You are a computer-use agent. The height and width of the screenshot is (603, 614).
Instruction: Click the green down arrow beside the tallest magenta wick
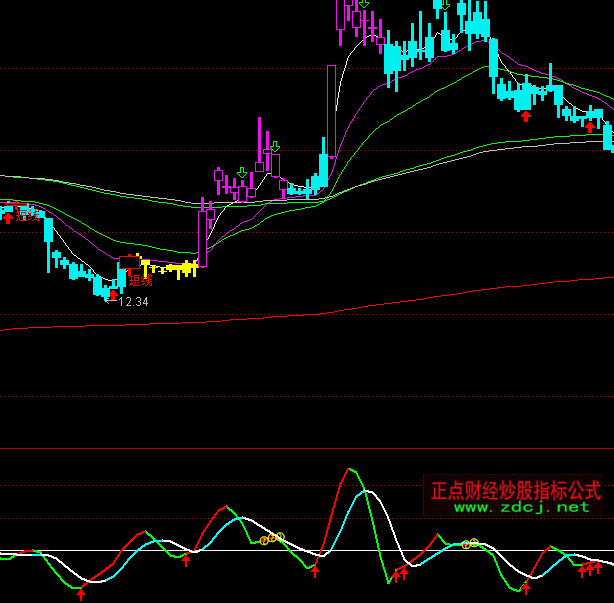(273, 146)
